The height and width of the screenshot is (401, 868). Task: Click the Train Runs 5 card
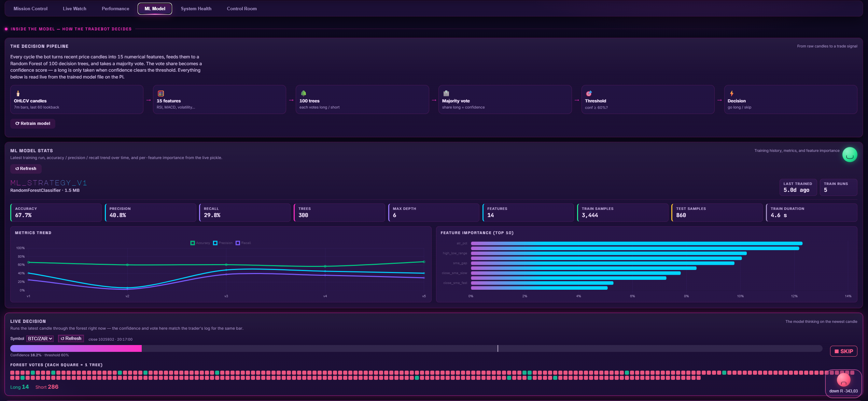coord(838,187)
